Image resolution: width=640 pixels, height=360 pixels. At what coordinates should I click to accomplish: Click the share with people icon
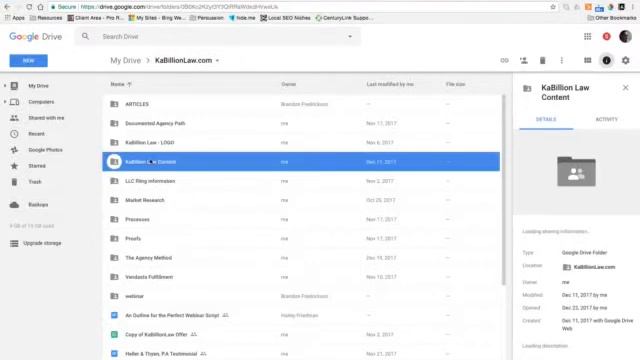(524, 60)
